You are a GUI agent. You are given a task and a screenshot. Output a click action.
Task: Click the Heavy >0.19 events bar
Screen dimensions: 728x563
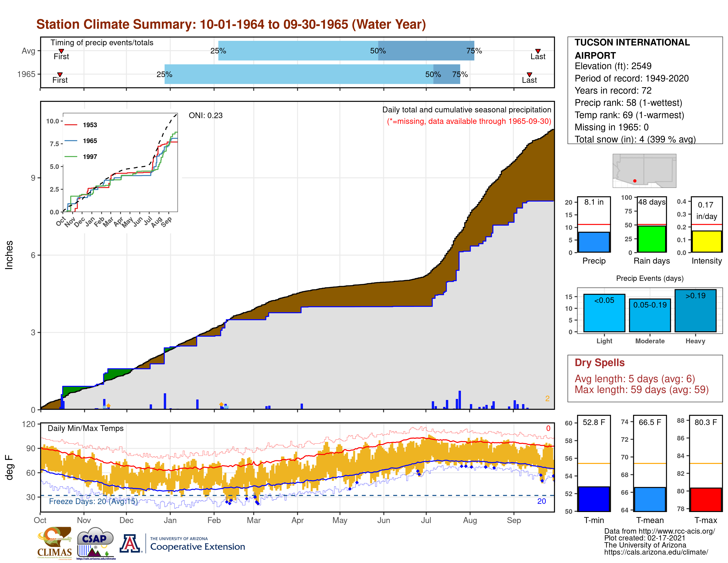[696, 310]
